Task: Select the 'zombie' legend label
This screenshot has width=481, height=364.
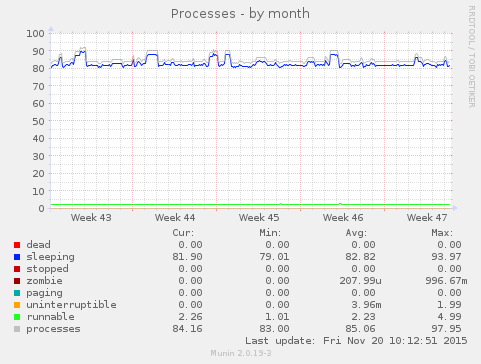Action: pyautogui.click(x=44, y=281)
